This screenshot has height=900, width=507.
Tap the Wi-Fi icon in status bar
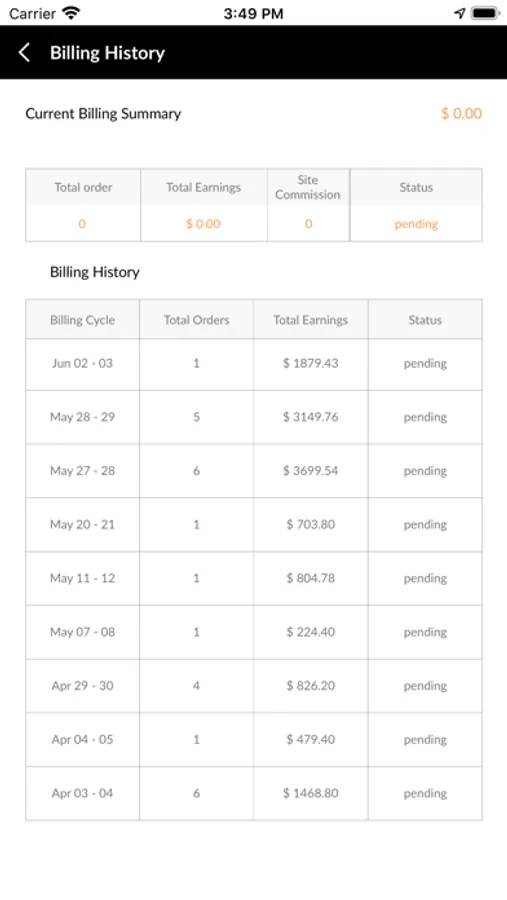click(71, 13)
